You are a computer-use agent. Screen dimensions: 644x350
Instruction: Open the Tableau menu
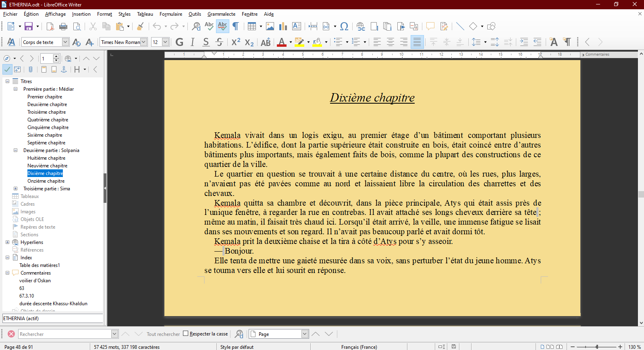(145, 14)
